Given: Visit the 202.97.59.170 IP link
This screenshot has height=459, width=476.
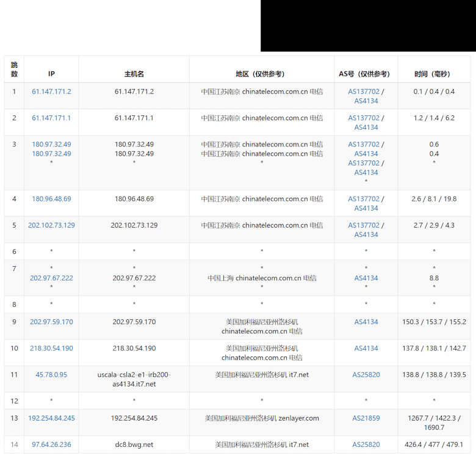Looking at the screenshot, I should [51, 322].
